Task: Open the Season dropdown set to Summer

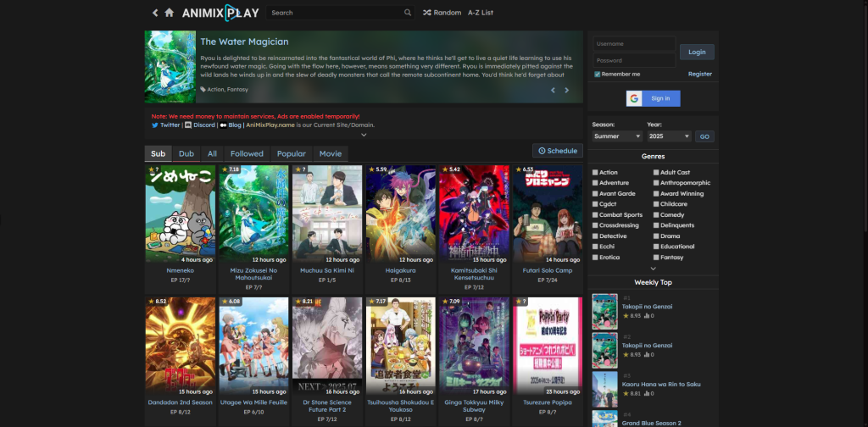Action: 617,136
